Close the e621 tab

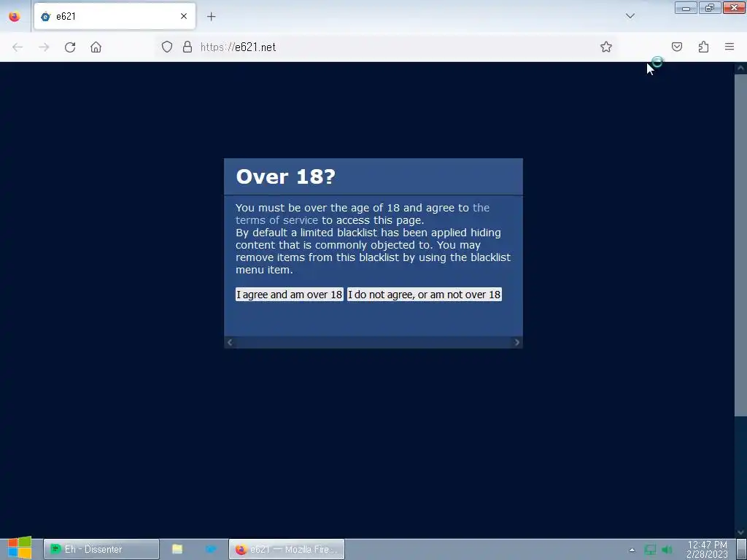pyautogui.click(x=184, y=16)
